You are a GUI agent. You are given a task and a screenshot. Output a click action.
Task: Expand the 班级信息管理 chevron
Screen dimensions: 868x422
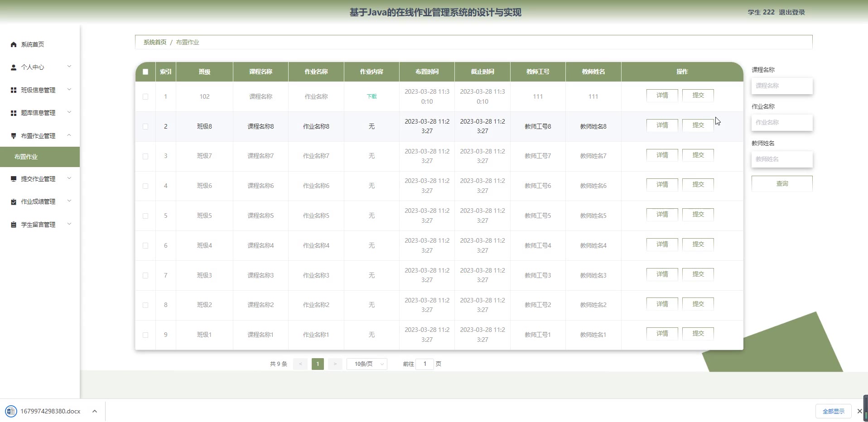tap(69, 89)
